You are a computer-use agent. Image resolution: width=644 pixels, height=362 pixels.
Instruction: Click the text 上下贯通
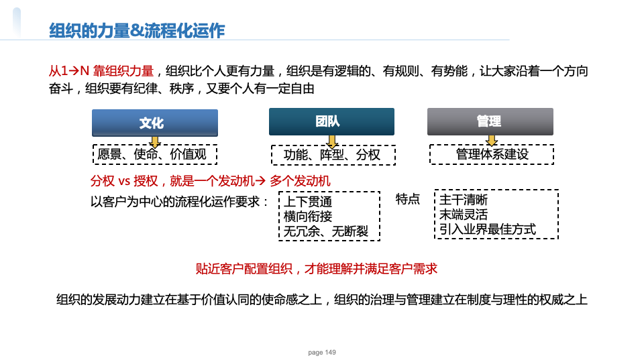[x=308, y=202]
